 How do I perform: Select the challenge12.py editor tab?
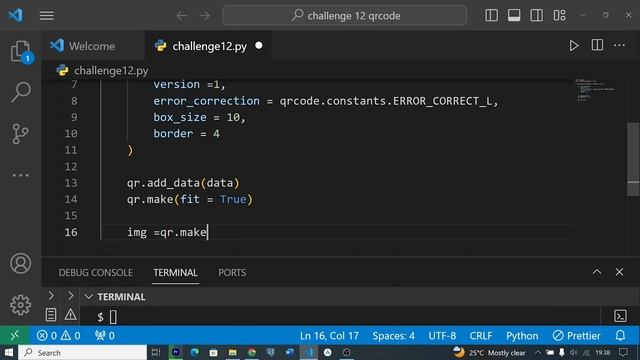click(x=209, y=46)
